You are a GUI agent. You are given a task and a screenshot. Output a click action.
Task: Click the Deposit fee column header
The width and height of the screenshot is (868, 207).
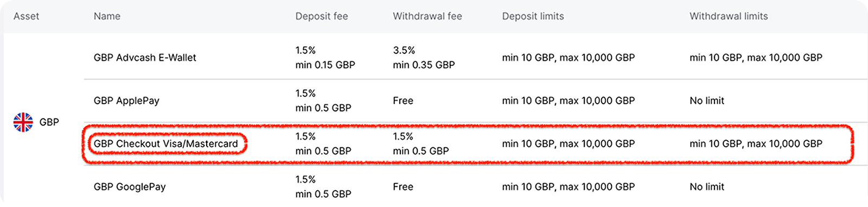click(322, 16)
